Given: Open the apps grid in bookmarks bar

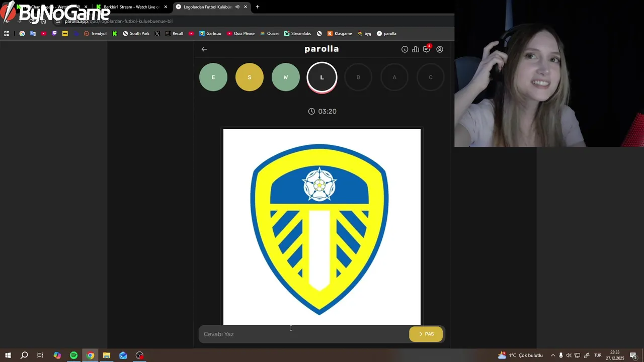Looking at the screenshot, I should [7, 34].
